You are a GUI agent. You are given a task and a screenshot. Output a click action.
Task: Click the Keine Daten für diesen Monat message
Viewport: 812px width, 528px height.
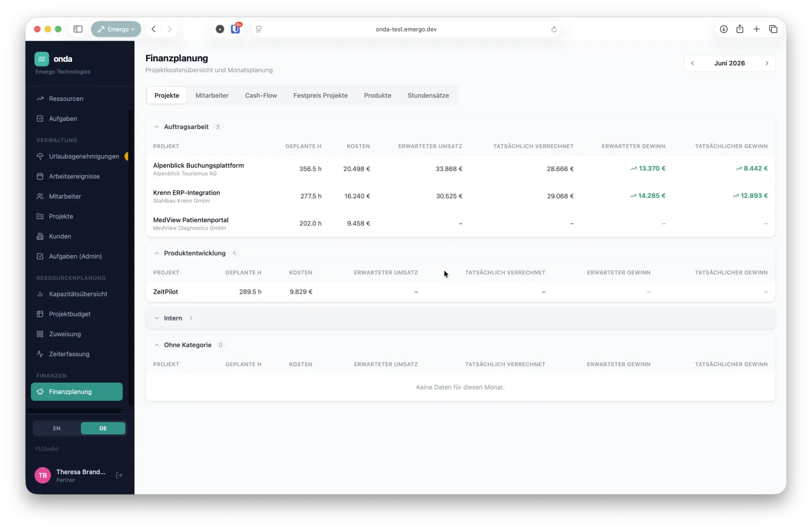pos(460,388)
